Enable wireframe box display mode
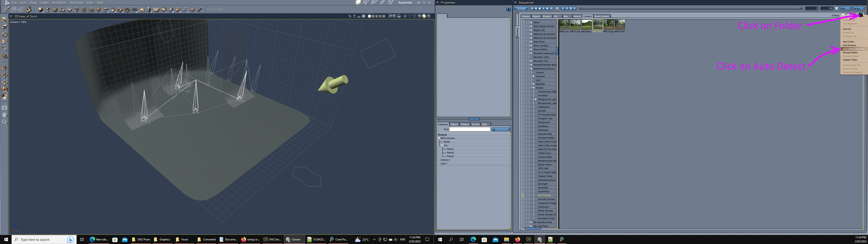 point(415,16)
